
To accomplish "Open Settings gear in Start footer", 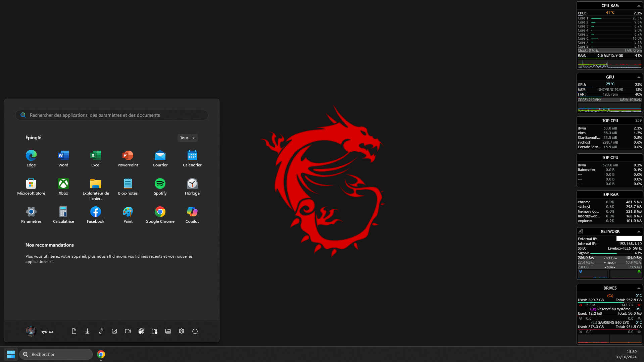I will 182,331.
